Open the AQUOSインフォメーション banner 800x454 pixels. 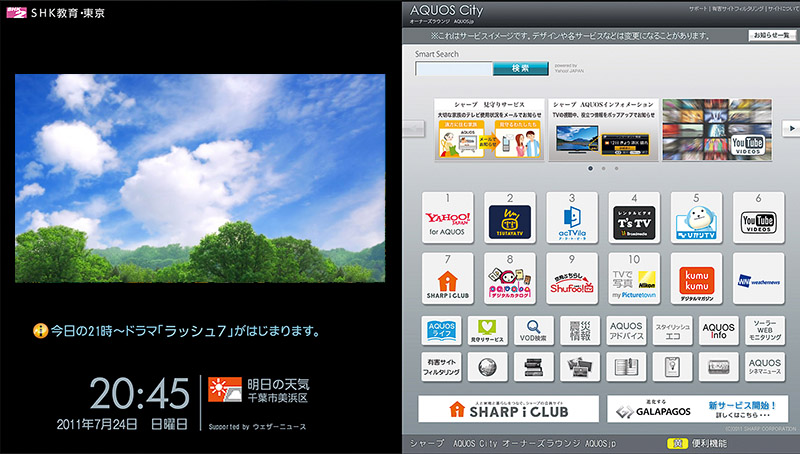click(604, 130)
